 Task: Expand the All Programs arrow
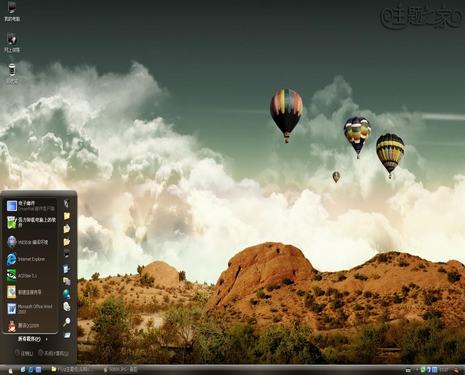coord(46,339)
